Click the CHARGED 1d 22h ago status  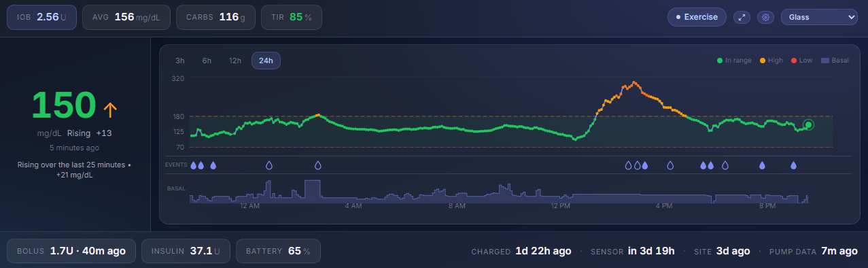(521, 251)
